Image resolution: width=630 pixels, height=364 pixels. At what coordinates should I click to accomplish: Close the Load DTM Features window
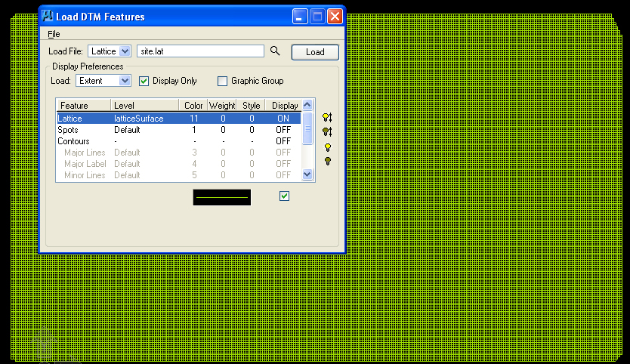coord(335,17)
